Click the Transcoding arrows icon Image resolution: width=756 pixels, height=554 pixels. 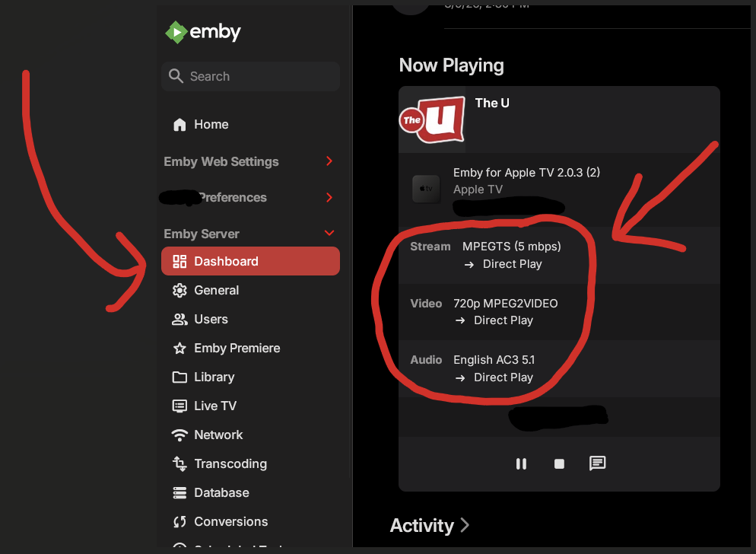179,464
